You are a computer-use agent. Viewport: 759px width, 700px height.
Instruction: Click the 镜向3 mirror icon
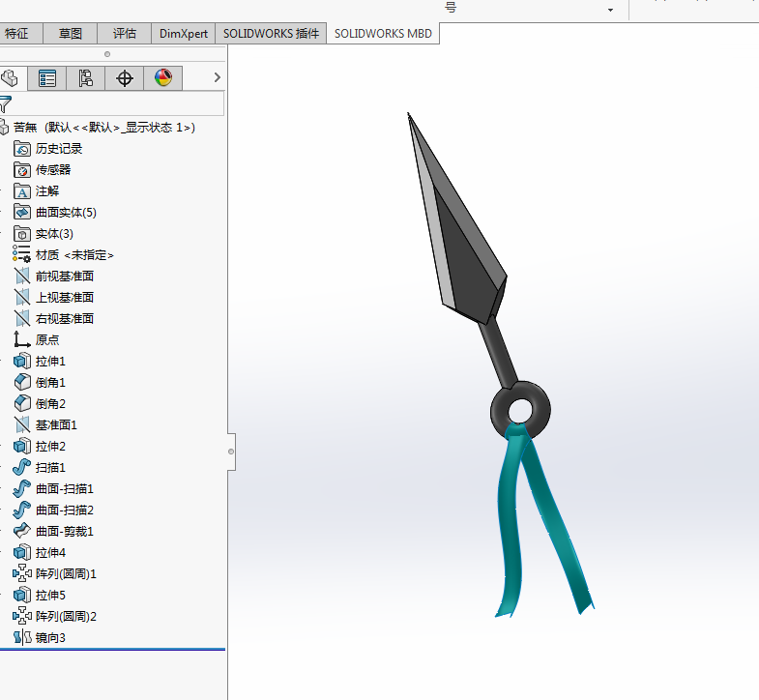click(x=22, y=637)
